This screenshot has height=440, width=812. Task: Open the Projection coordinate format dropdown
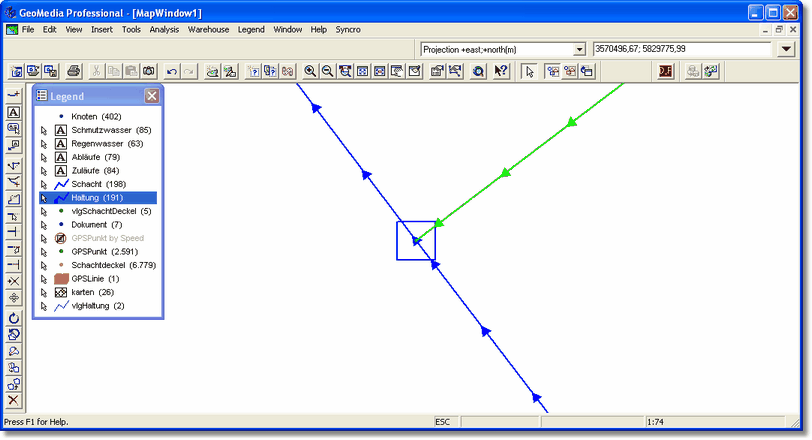point(579,49)
